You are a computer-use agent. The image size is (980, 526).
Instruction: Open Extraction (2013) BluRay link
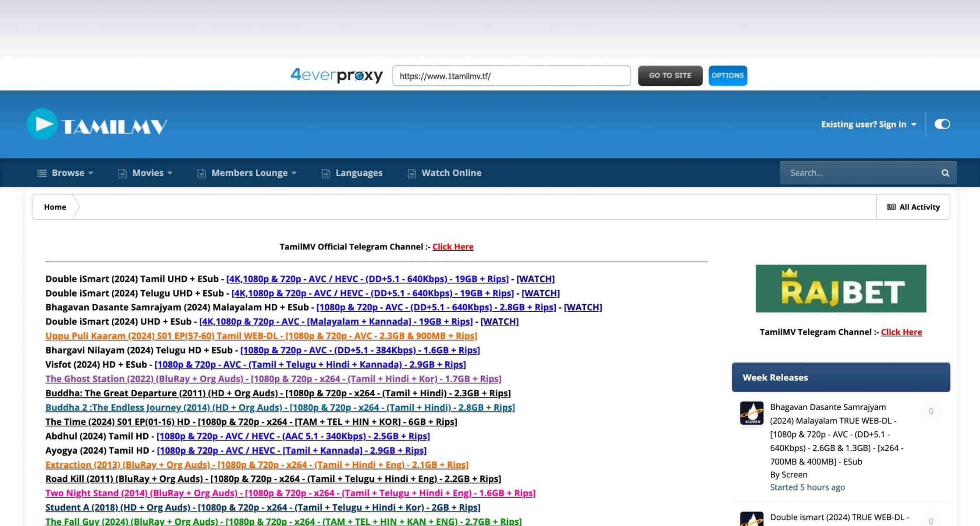[257, 465]
